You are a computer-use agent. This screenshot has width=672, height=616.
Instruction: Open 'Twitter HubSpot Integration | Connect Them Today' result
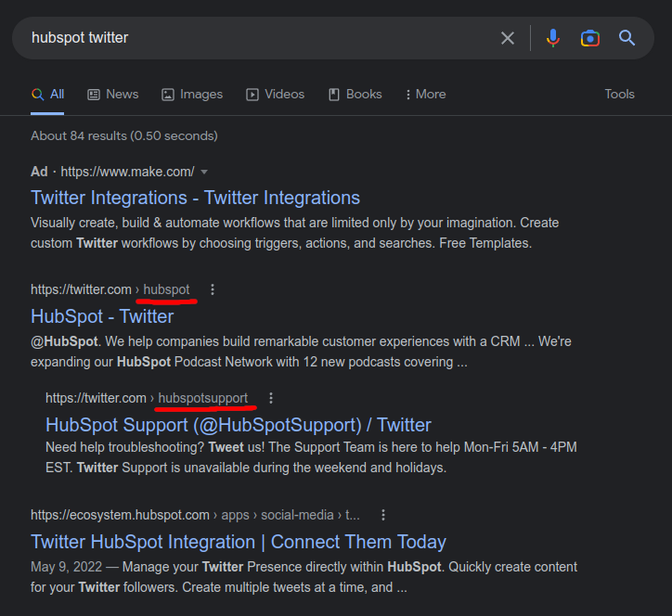pyautogui.click(x=239, y=542)
